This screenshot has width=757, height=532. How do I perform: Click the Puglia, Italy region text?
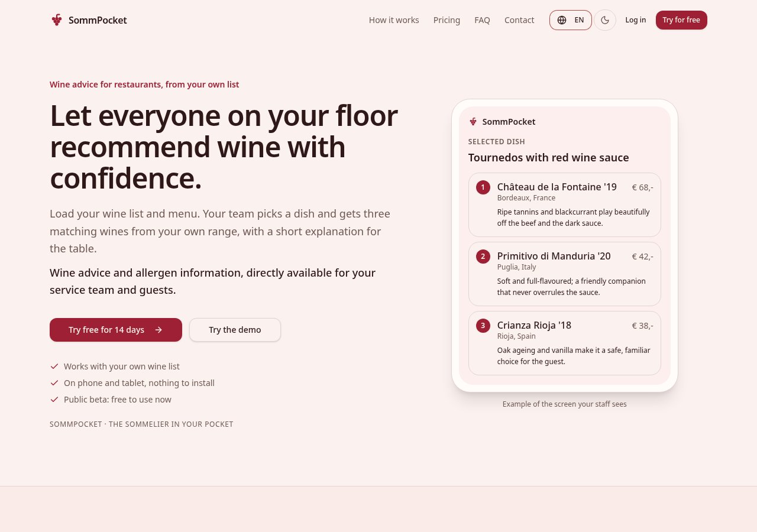click(x=517, y=267)
